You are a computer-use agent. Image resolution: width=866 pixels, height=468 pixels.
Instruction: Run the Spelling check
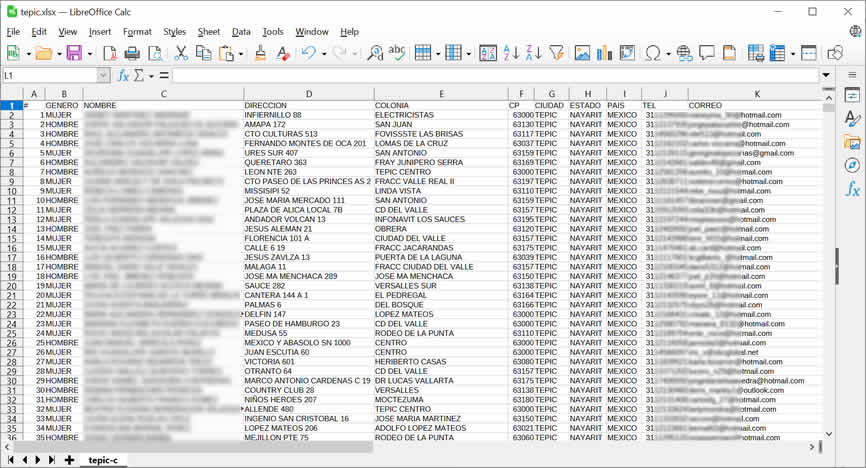coord(397,53)
